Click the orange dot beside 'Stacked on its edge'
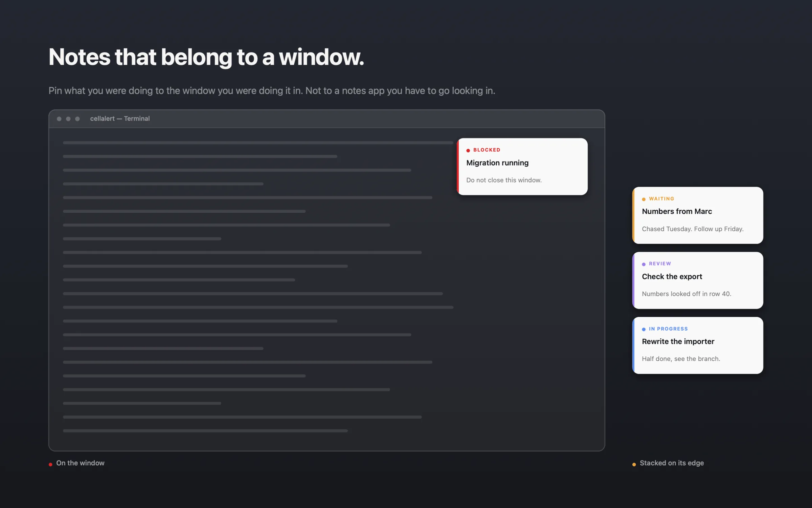The image size is (812, 508). (634, 464)
